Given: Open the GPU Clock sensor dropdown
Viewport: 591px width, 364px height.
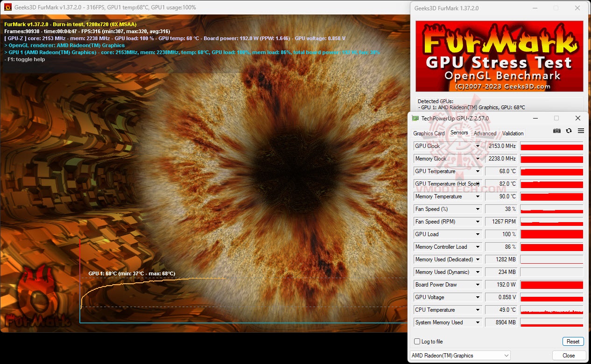Looking at the screenshot, I should [x=478, y=146].
